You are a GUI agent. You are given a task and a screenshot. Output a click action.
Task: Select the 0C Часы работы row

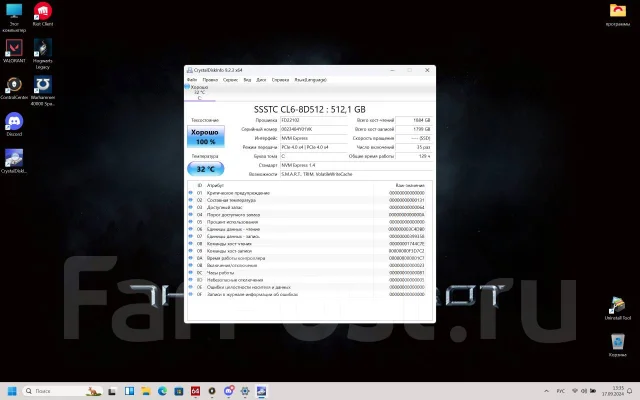[309, 273]
